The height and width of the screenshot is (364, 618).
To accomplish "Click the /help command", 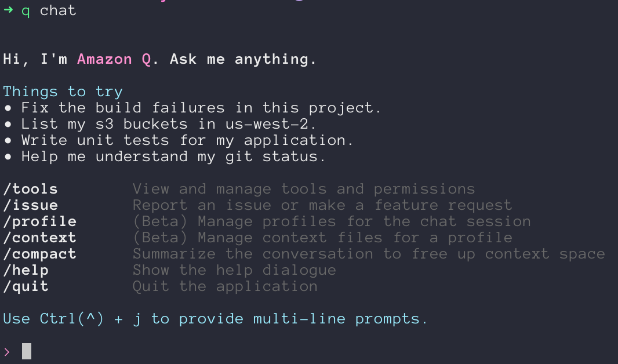I will pyautogui.click(x=26, y=270).
